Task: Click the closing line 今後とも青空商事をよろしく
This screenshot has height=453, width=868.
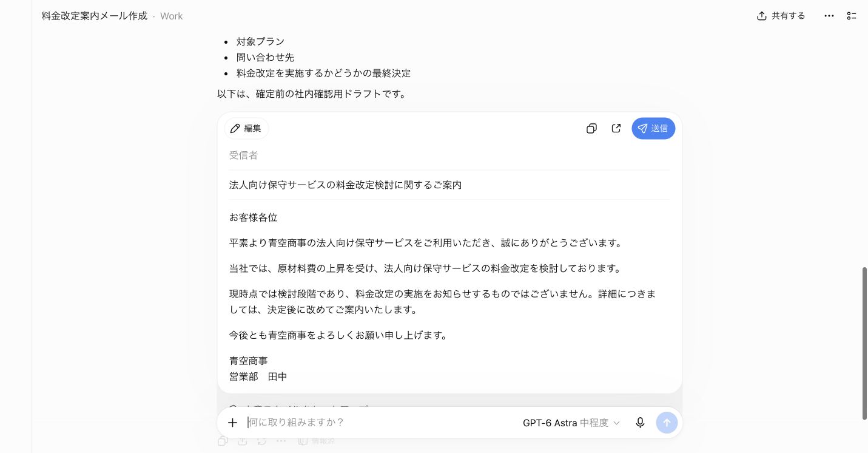Action: [x=340, y=335]
